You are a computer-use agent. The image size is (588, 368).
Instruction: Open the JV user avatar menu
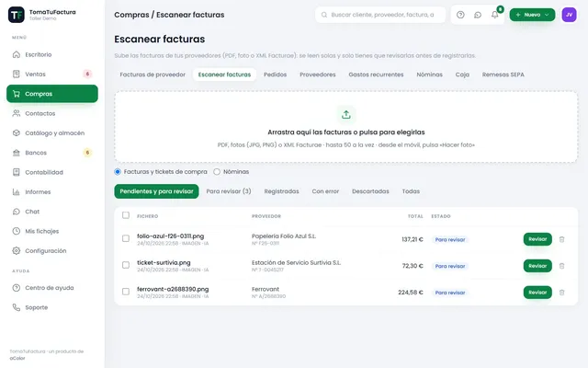tap(569, 15)
